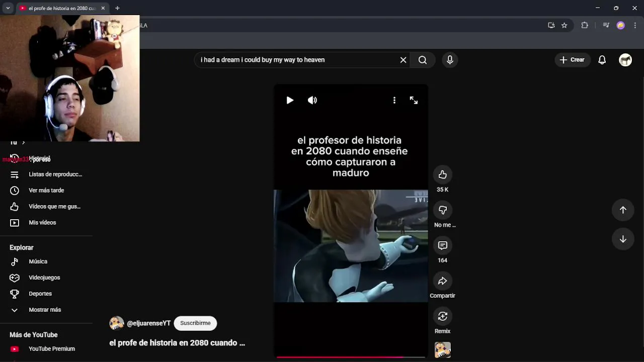Dislike the short with thumbs down
This screenshot has width=644, height=362.
coord(443,210)
